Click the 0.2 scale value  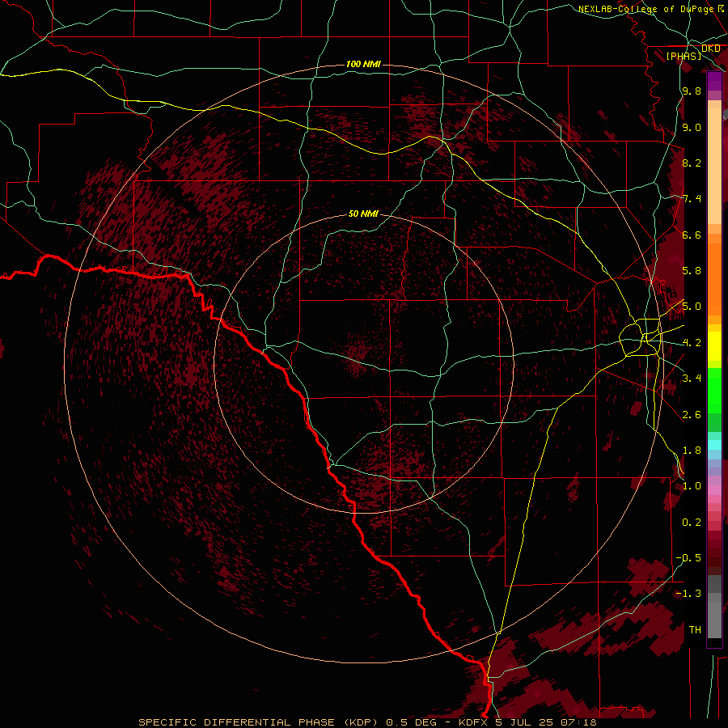(692, 523)
